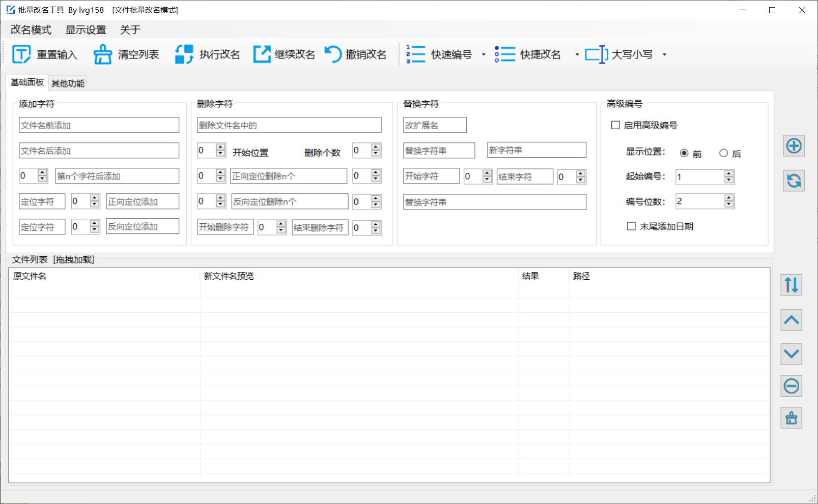Click the 文件名前添加 input field

click(99, 125)
